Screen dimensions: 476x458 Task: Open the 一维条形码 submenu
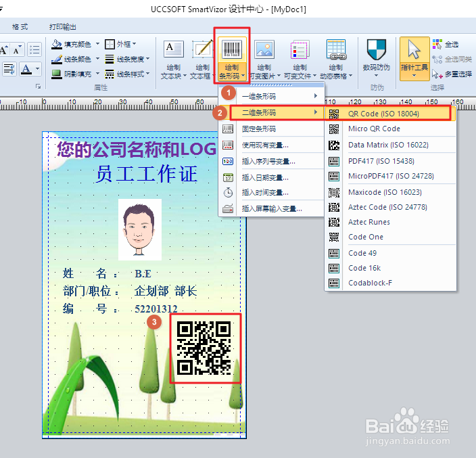point(271,96)
